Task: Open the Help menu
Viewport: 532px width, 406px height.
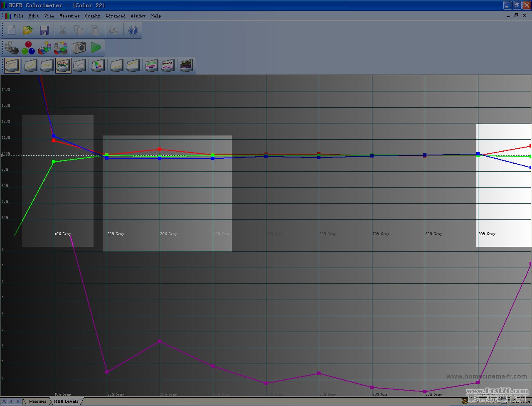Action: click(x=156, y=16)
